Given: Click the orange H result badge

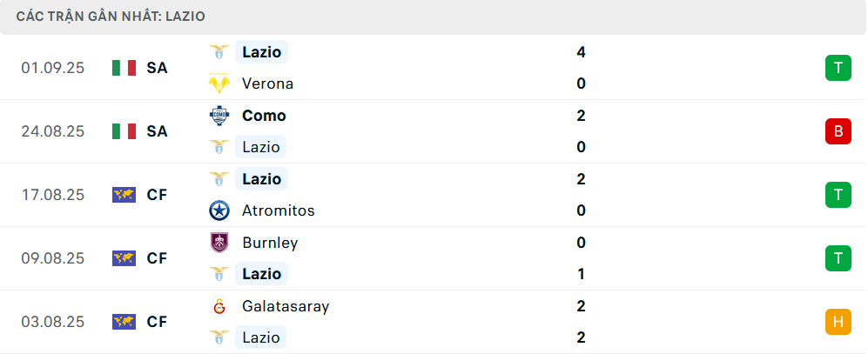Looking at the screenshot, I should click(838, 322).
